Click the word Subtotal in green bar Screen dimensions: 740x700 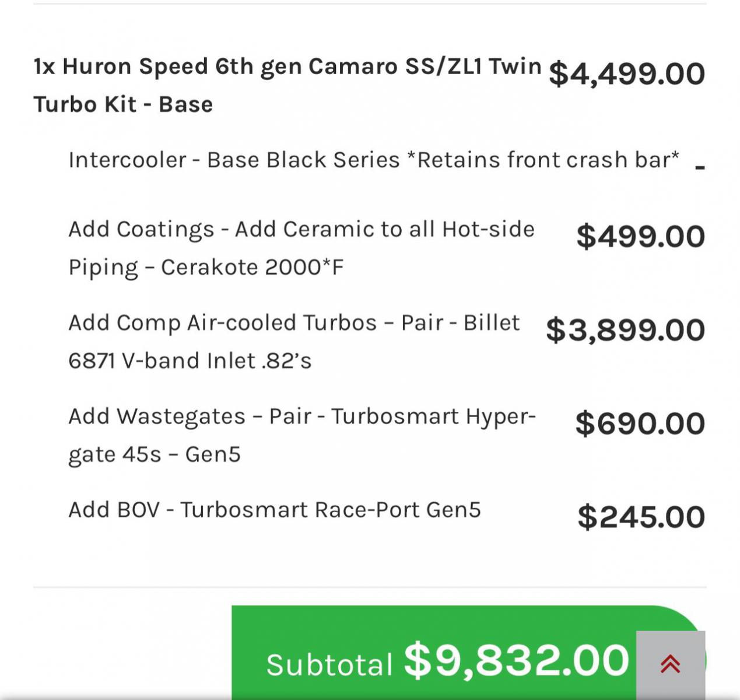click(329, 665)
